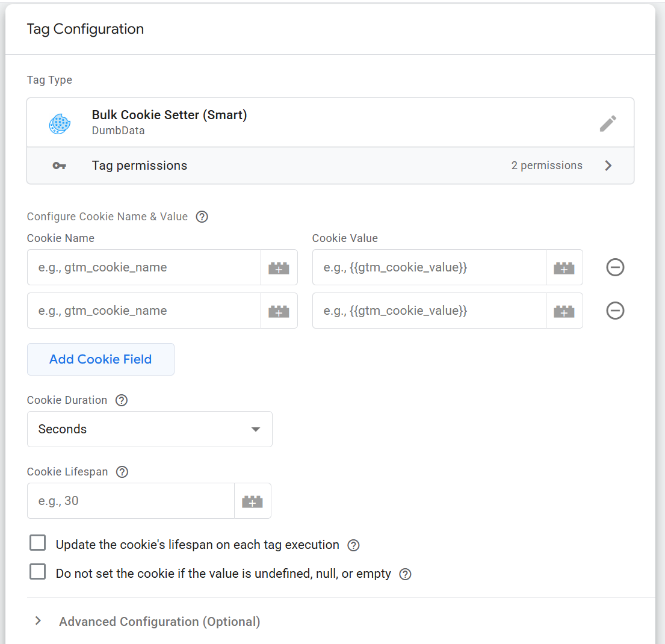Click variable picker icon in second Cookie Value field
Viewport: 665px width, 644px height.
(564, 311)
